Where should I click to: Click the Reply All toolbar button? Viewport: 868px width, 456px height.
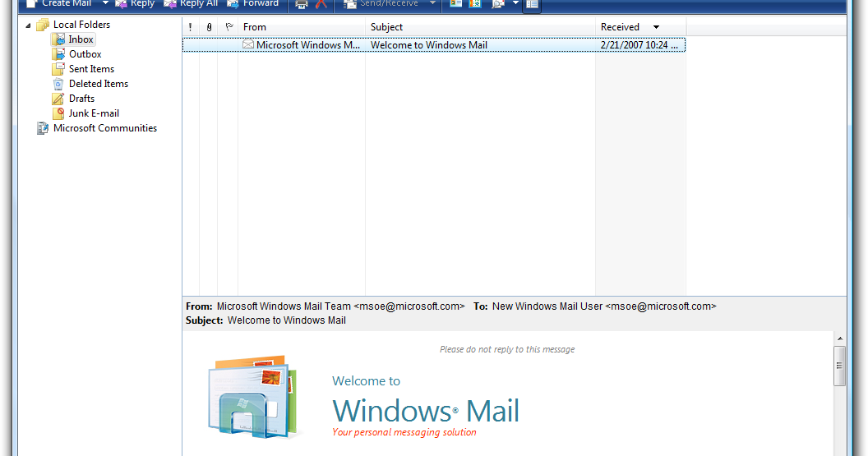point(191,4)
